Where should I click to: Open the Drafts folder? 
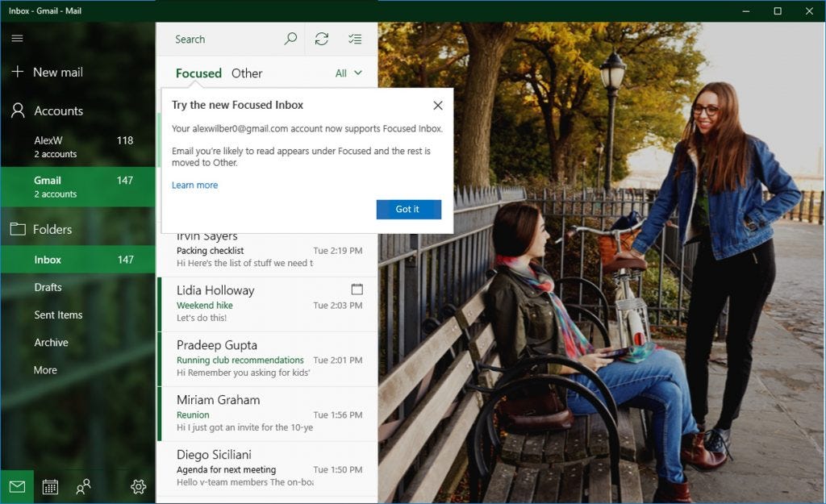pos(47,287)
